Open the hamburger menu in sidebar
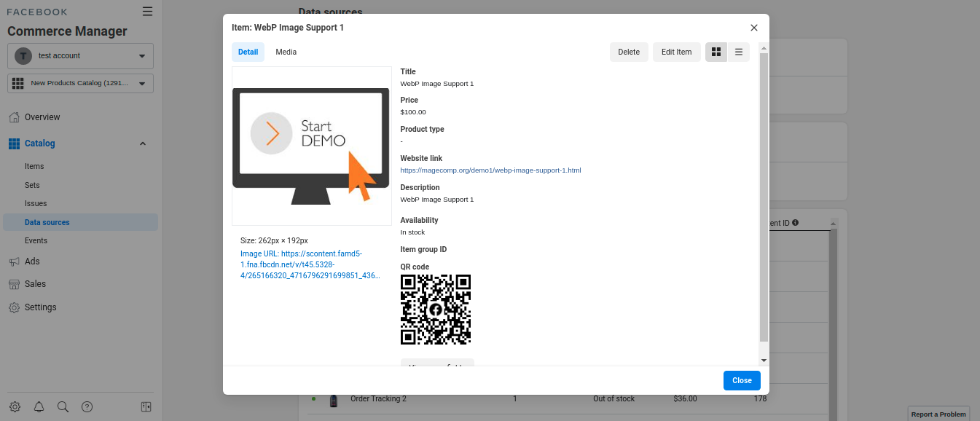 coord(148,12)
